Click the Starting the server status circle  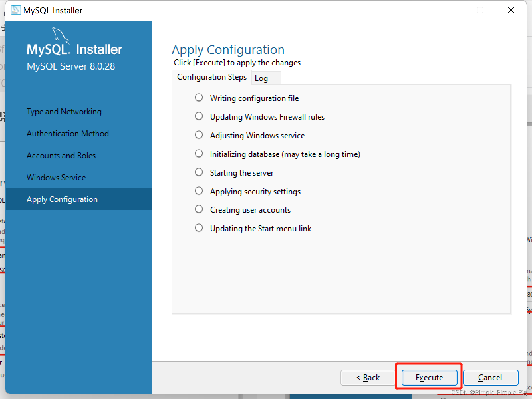(199, 172)
